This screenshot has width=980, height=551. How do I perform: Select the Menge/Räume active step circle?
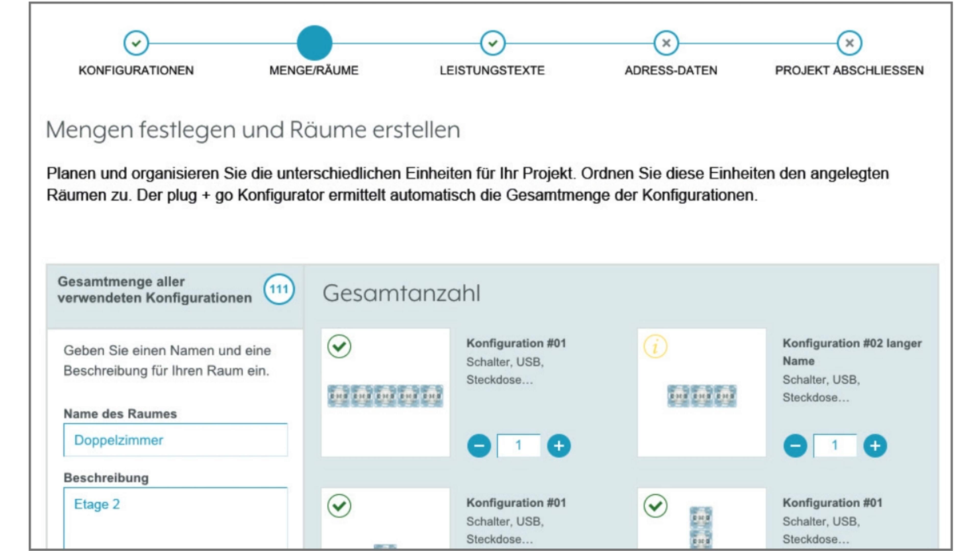pos(314,43)
